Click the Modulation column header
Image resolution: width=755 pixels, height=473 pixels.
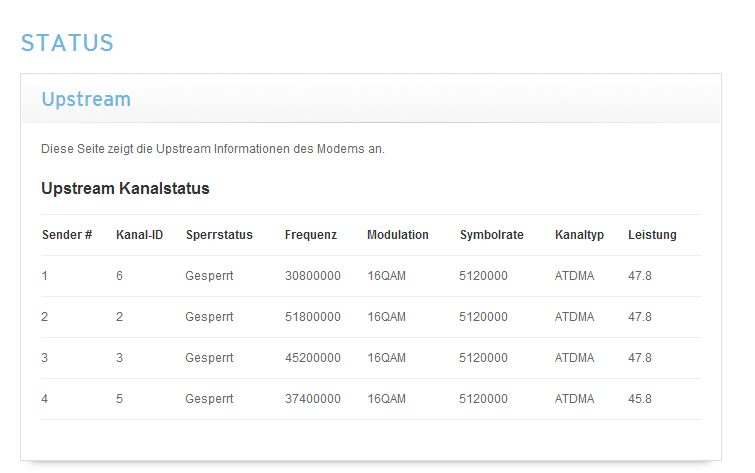[398, 235]
